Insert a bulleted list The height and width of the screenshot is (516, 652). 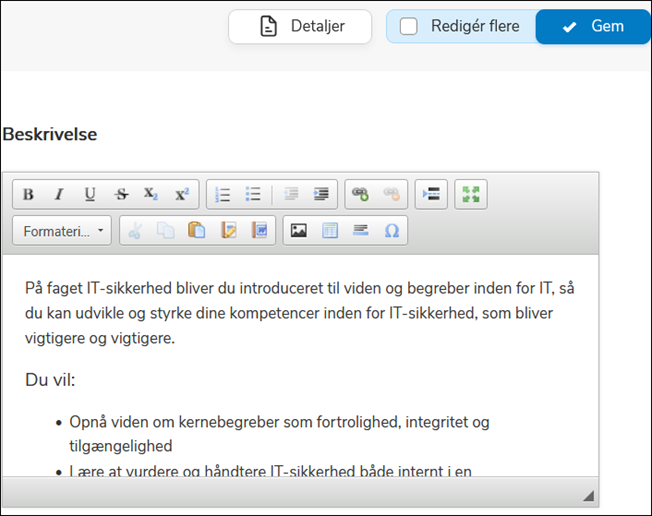click(x=253, y=195)
